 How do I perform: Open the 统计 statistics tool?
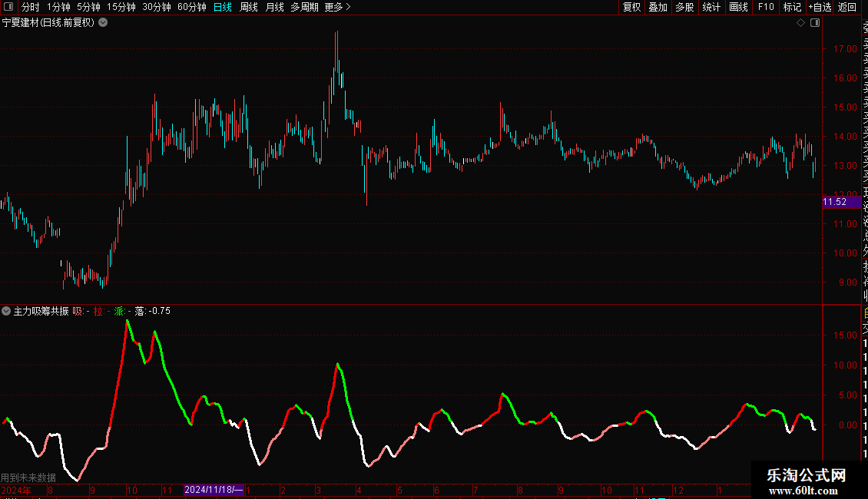click(711, 7)
